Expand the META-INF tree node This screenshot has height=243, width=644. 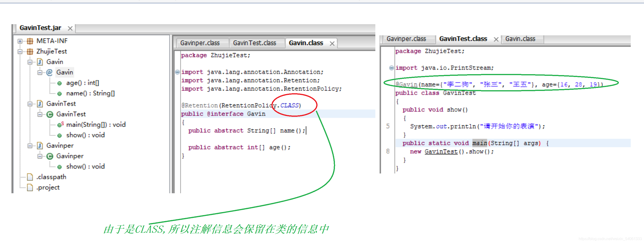pos(20,41)
